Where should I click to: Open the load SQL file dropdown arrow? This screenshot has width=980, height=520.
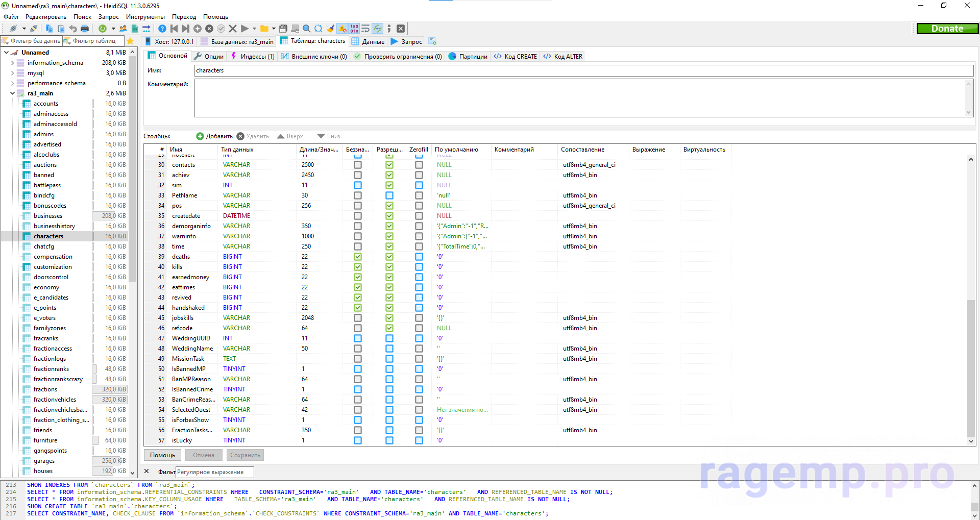(274, 29)
